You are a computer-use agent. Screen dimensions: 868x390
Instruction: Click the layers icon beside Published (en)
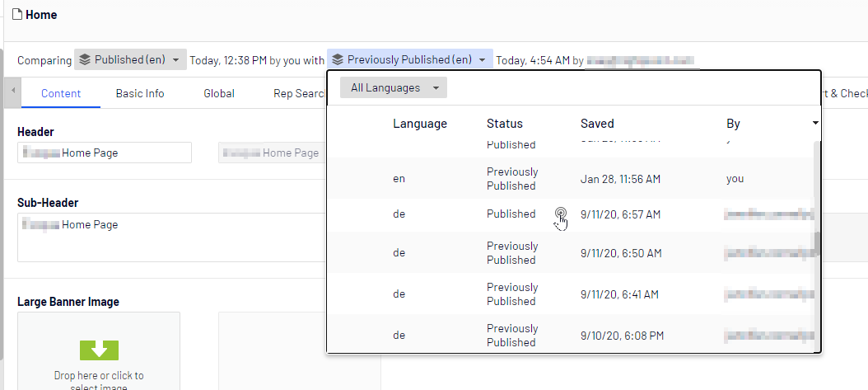[84, 59]
